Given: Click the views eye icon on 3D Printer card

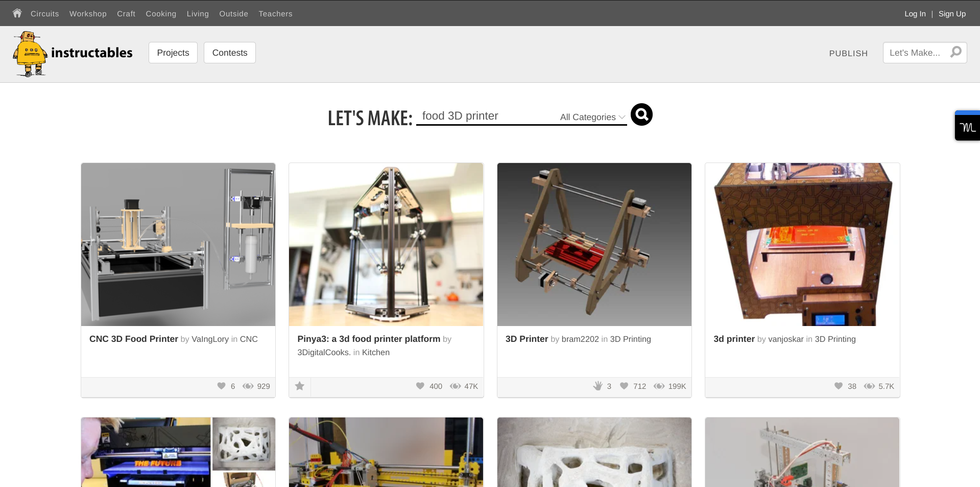Looking at the screenshot, I should click(659, 386).
